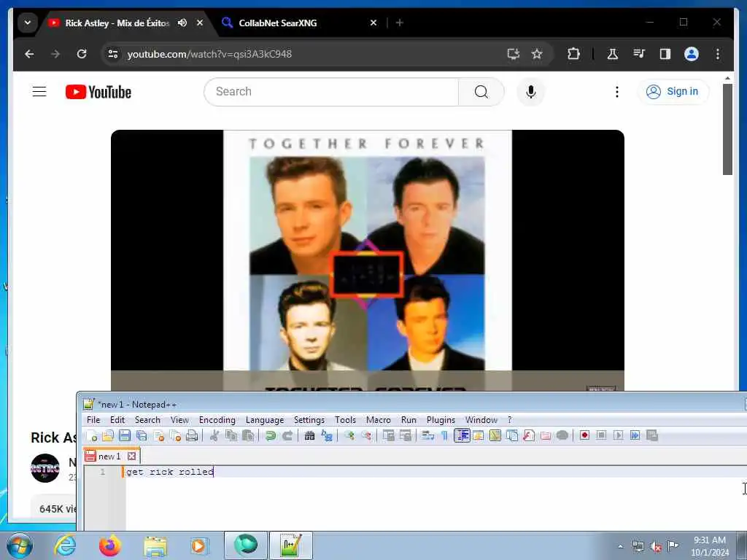Open Find with the binoculars icon
The width and height of the screenshot is (747, 560).
coord(309,436)
